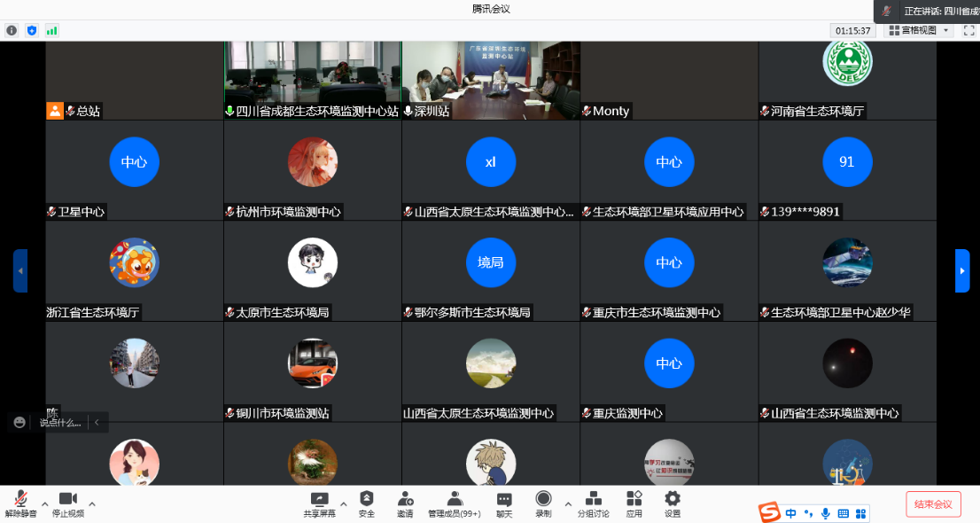980x523 pixels.
Task: Go to previous participant page arrow
Action: point(20,271)
